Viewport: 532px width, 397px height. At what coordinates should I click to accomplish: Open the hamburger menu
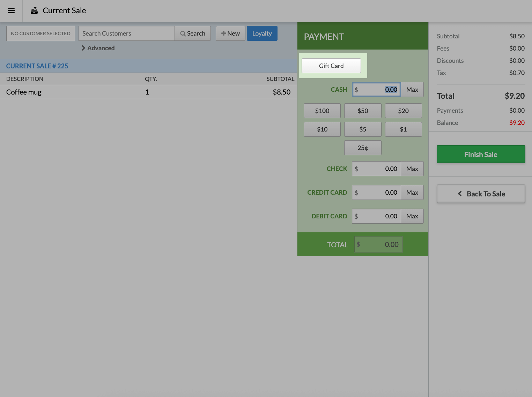click(x=11, y=10)
